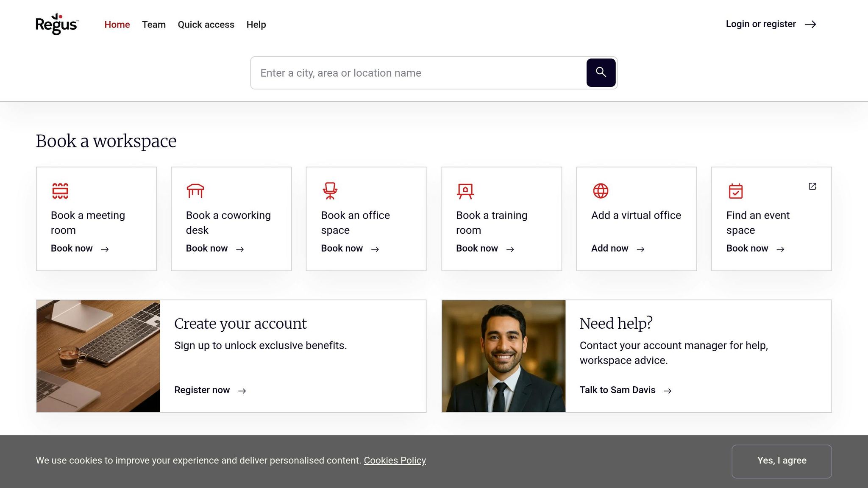Select the Home navigation item

pyautogui.click(x=117, y=25)
